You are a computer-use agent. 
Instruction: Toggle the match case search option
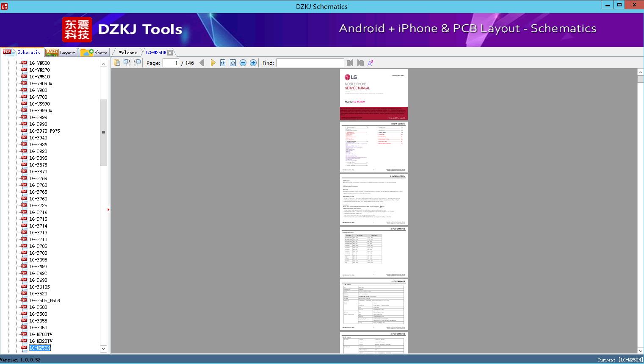(370, 63)
